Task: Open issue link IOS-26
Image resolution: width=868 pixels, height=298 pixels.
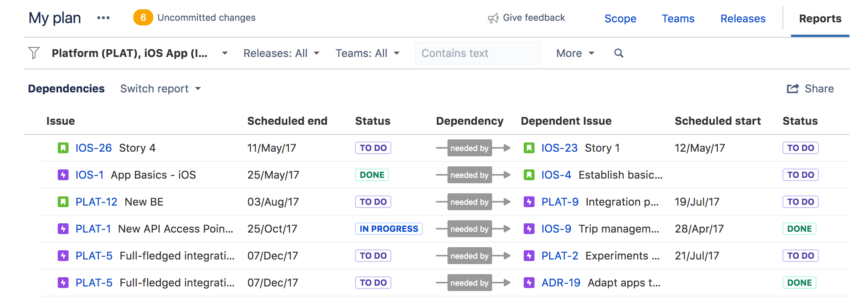Action: click(x=94, y=148)
